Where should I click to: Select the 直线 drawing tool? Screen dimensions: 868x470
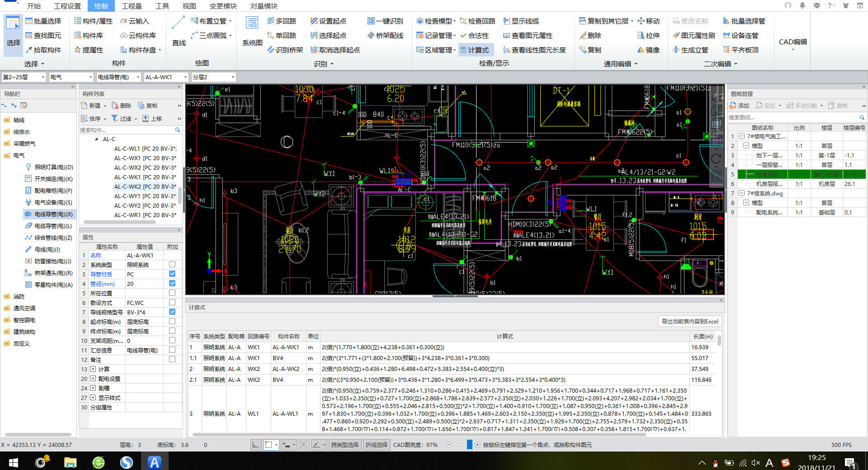coord(179,32)
